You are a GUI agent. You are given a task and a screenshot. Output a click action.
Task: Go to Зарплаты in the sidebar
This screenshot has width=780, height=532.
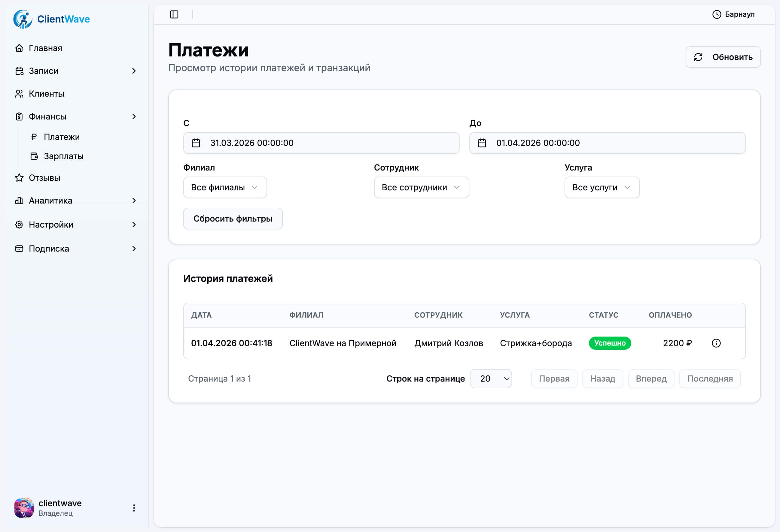63,156
